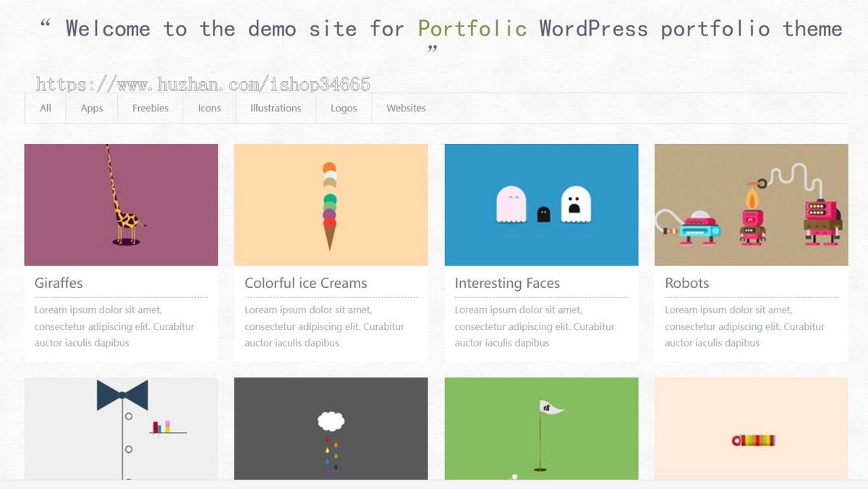
Task: Open the Illustrations filter tab
Action: pyautogui.click(x=276, y=109)
